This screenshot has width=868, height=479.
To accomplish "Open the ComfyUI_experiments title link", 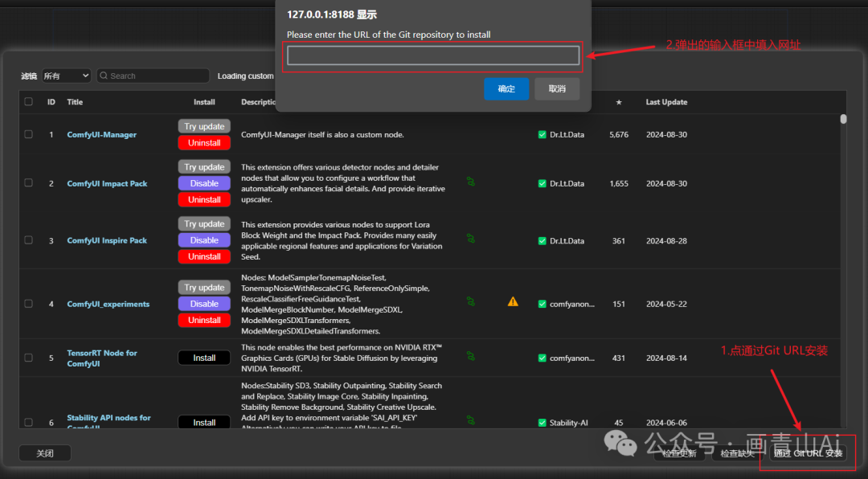I will pos(108,304).
